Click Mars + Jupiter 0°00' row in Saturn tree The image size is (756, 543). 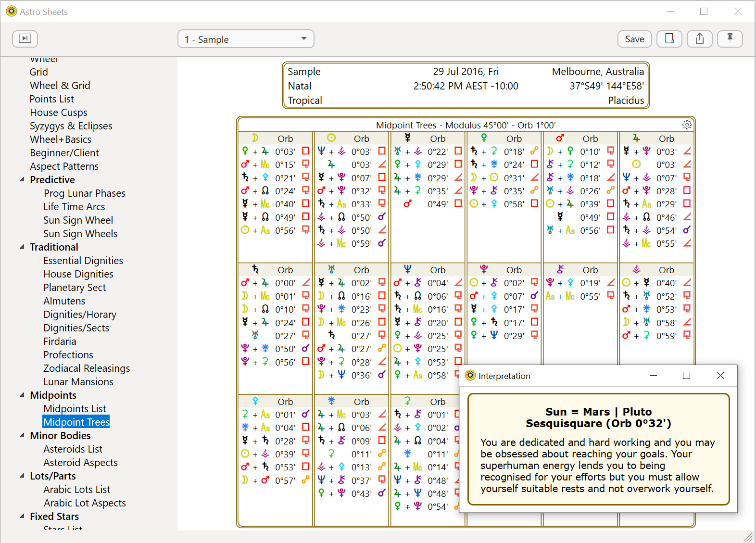click(x=275, y=283)
